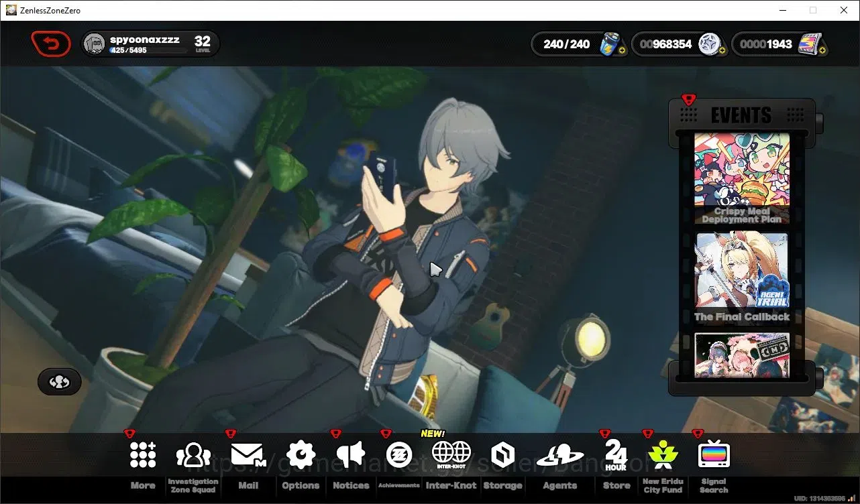Add Polychrome with the film plus icon
The width and height of the screenshot is (860, 504).
coord(822,51)
